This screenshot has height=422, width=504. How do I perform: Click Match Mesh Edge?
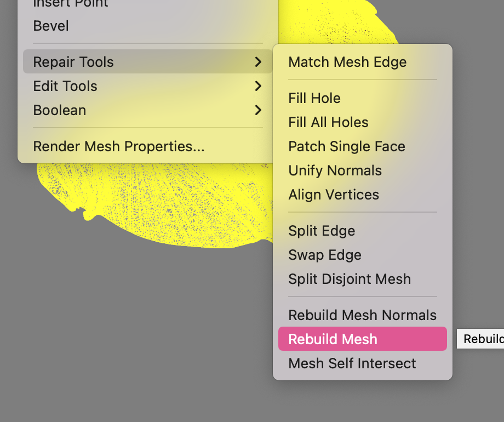coord(347,62)
